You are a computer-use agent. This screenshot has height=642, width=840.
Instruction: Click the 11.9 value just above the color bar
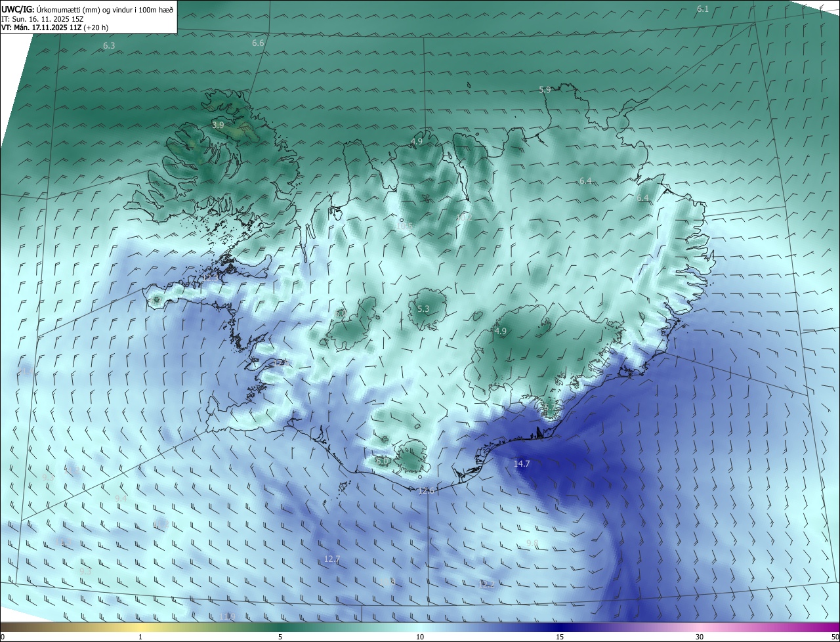click(x=228, y=616)
